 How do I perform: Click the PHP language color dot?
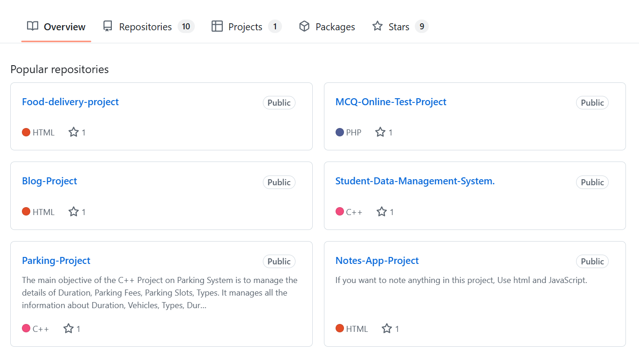pyautogui.click(x=340, y=133)
